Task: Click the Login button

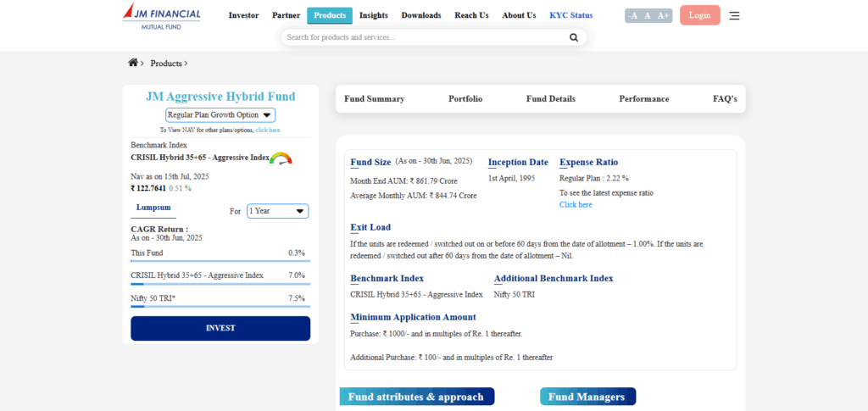Action: (x=699, y=15)
